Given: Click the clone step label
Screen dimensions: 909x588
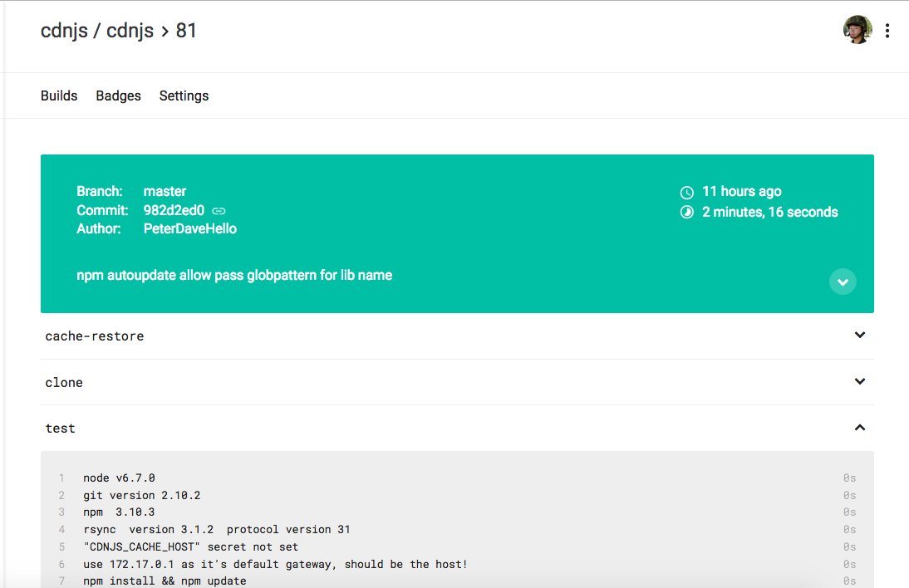Looking at the screenshot, I should pyautogui.click(x=64, y=382).
